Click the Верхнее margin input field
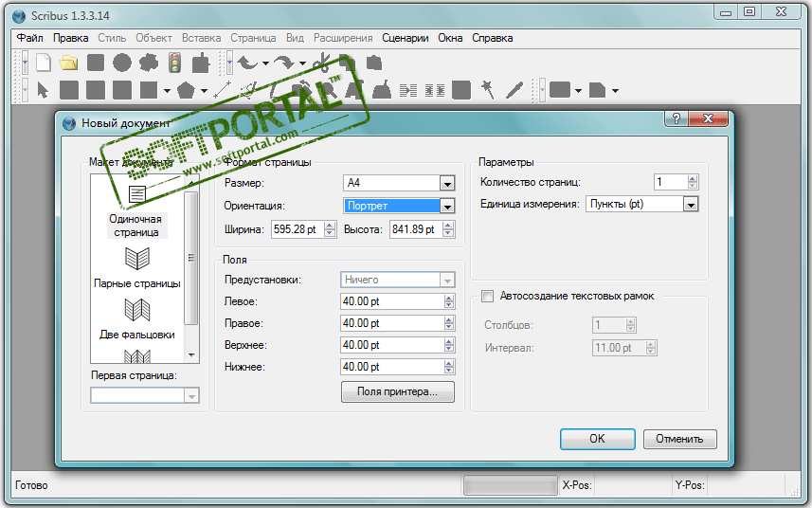The height and width of the screenshot is (508, 812). tap(398, 345)
